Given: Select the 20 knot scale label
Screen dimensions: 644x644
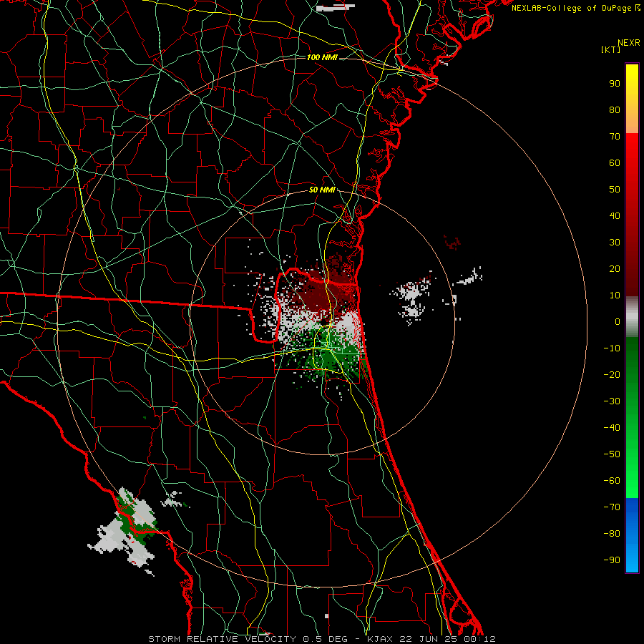Looking at the screenshot, I should [x=615, y=268].
